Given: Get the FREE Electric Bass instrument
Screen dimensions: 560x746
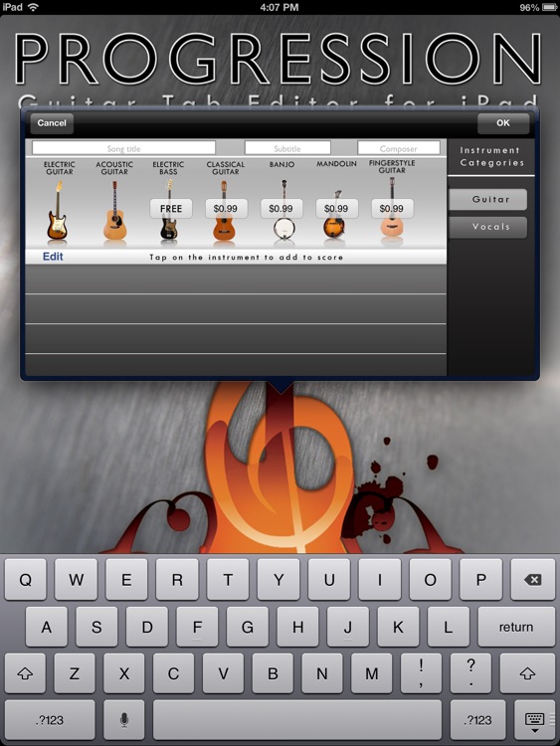Looking at the screenshot, I should pyautogui.click(x=171, y=209).
